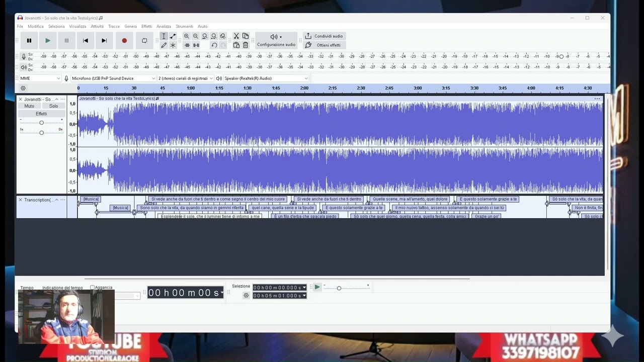Open the audio host MME dropdown
The image size is (644, 362).
[x=40, y=78]
